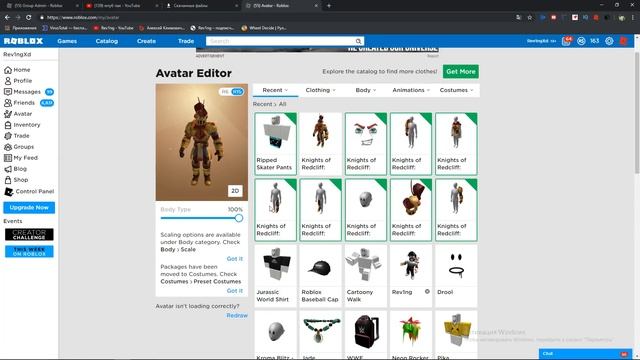Select the Ripped Skater Pants item
Screen dimensions: 640x360
(x=276, y=144)
